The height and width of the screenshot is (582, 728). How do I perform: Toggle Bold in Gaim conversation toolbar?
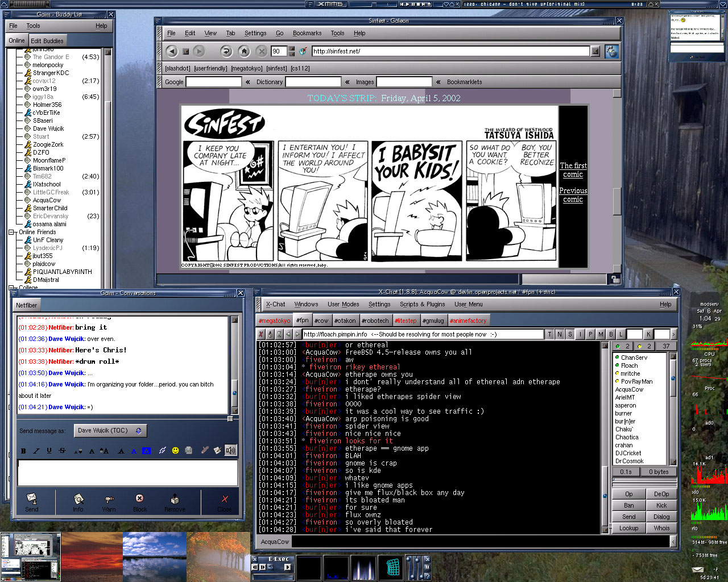pyautogui.click(x=23, y=451)
